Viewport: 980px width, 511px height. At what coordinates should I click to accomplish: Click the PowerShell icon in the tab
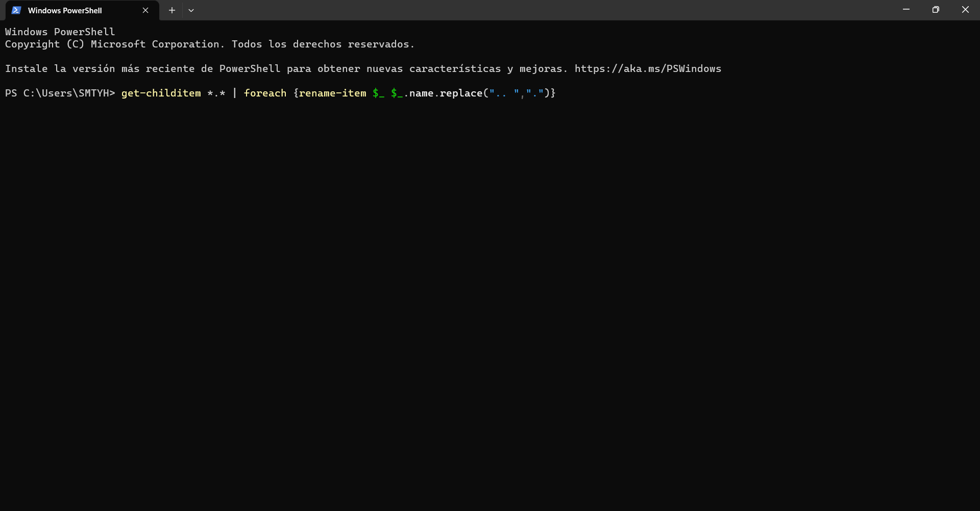pyautogui.click(x=16, y=10)
